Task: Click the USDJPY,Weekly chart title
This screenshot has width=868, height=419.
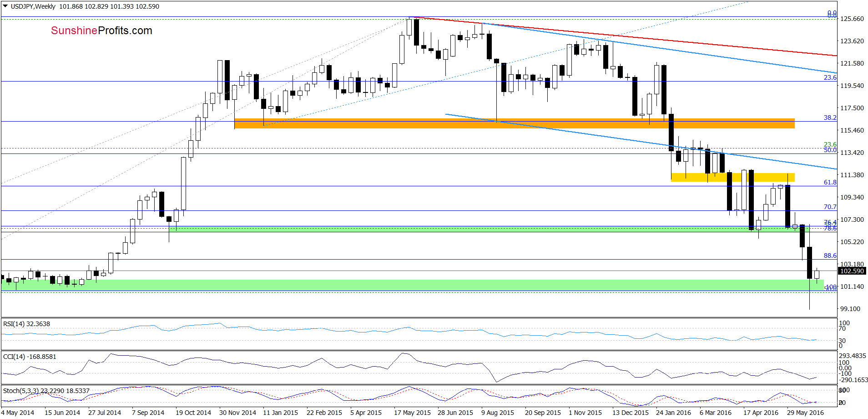Action: tap(33, 6)
